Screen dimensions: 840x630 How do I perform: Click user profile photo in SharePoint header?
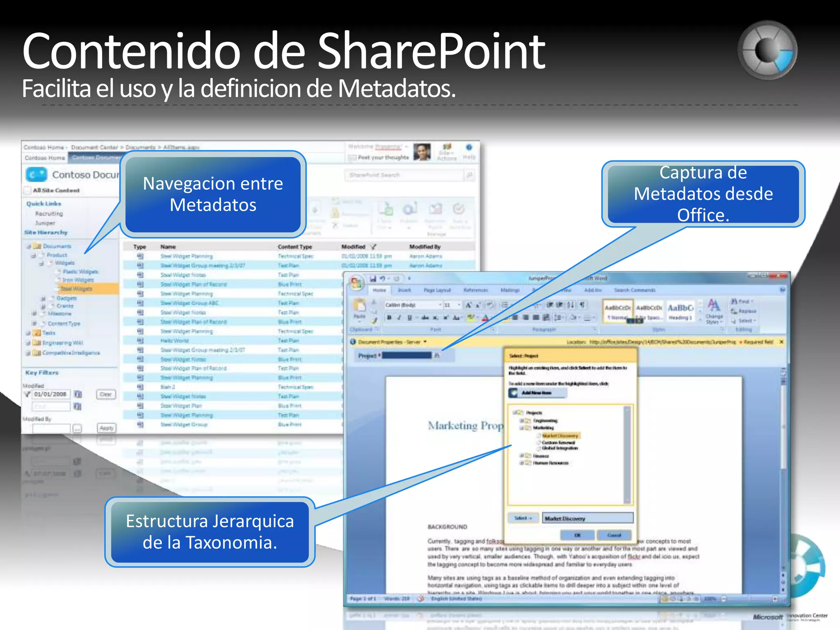(x=422, y=152)
